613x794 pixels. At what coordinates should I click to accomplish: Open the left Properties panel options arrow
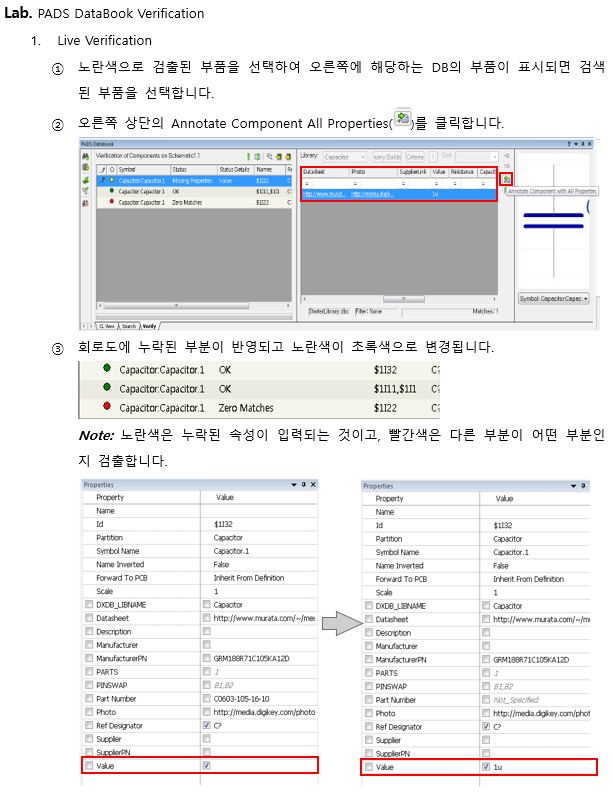294,485
